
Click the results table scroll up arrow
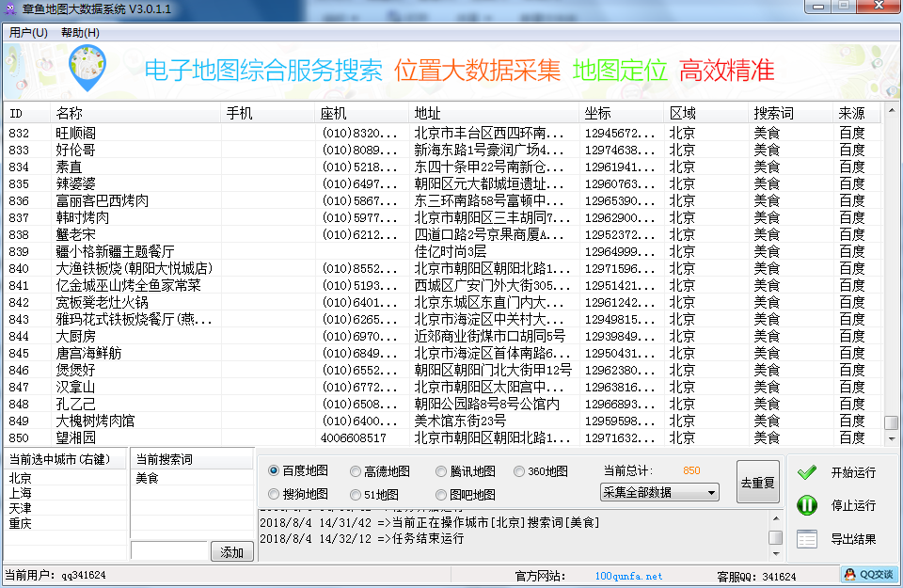[x=891, y=110]
